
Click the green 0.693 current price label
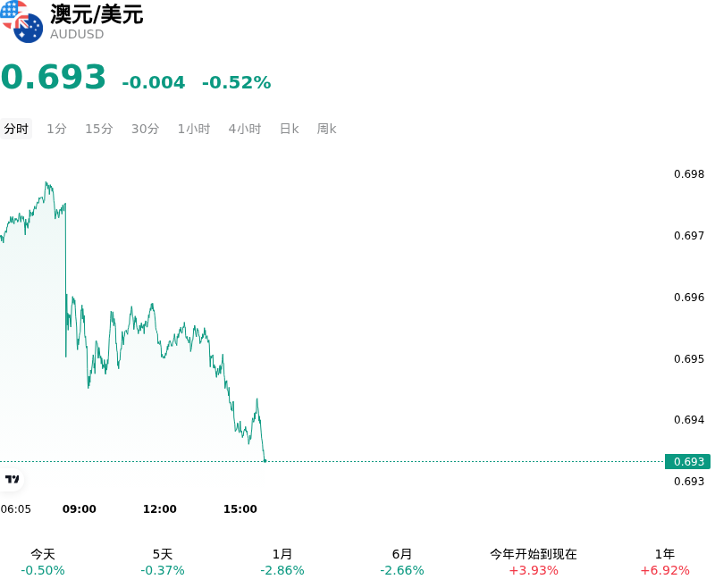point(687,462)
